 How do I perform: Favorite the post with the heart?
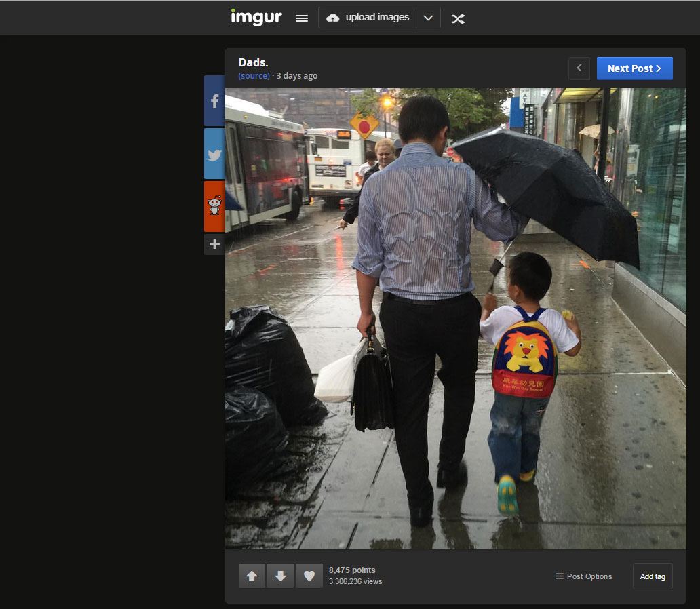click(309, 575)
